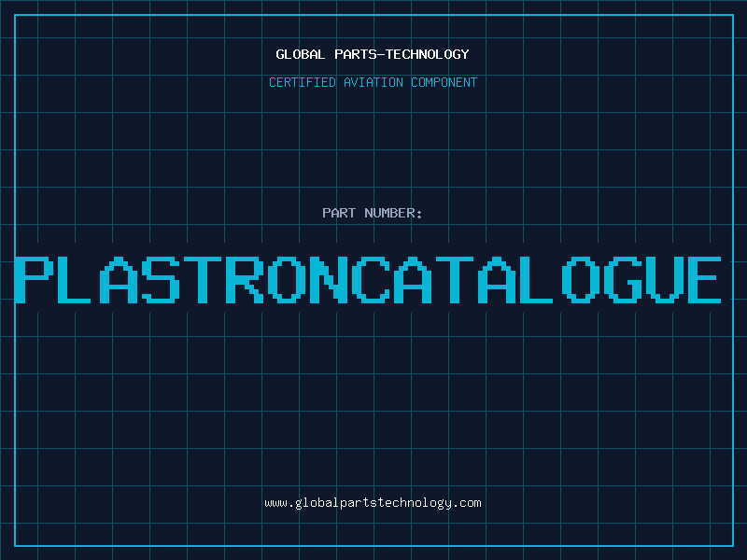747x560 pixels.
Task: Click the PART NUMBER: label
Action: click(373, 213)
